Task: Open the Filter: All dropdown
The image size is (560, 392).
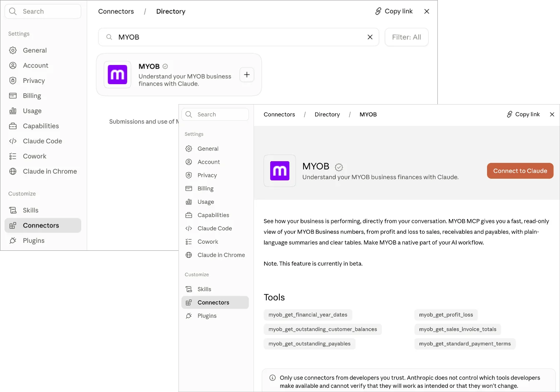Action: tap(407, 37)
